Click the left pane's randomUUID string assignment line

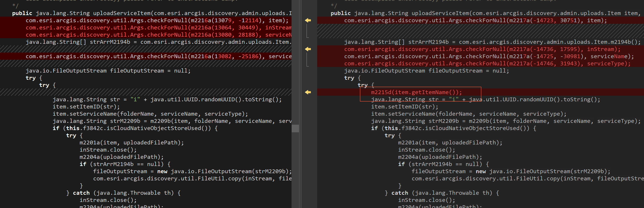click(x=167, y=100)
